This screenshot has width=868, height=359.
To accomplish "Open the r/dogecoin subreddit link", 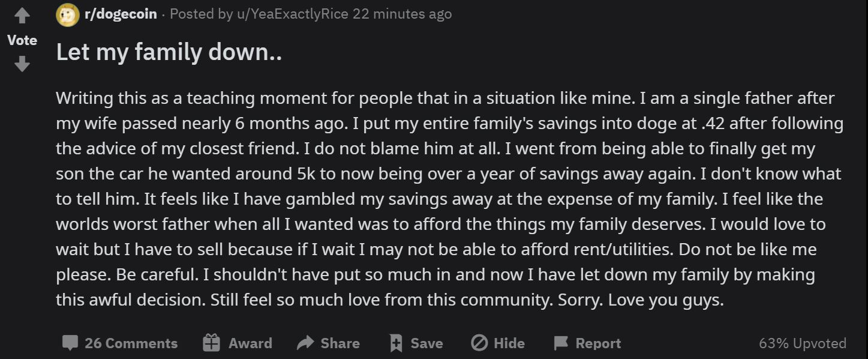I will (121, 14).
